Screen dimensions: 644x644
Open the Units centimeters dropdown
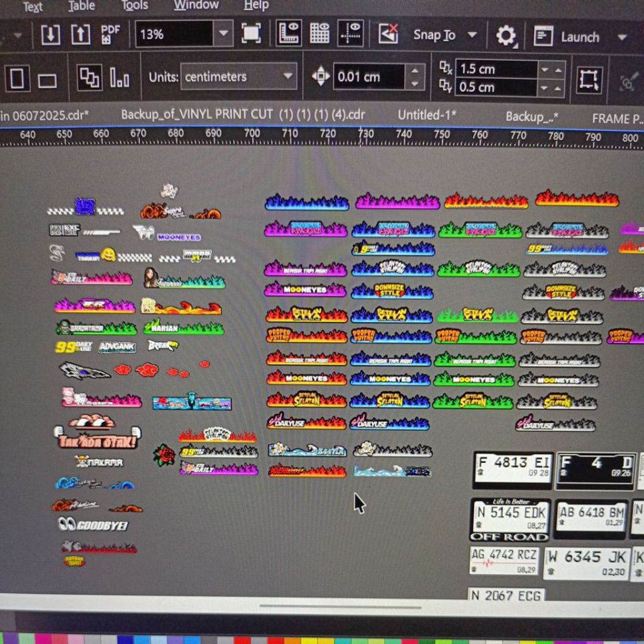coord(288,77)
